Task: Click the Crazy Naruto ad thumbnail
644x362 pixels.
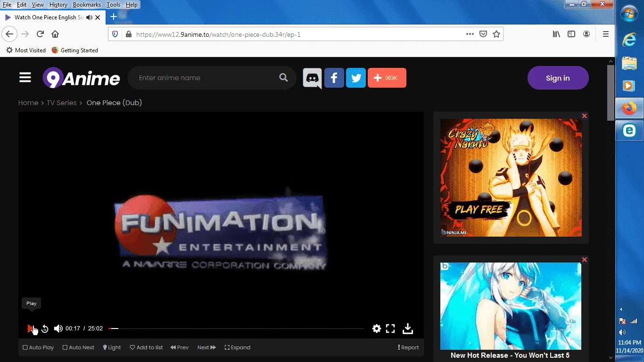Action: coord(511,178)
